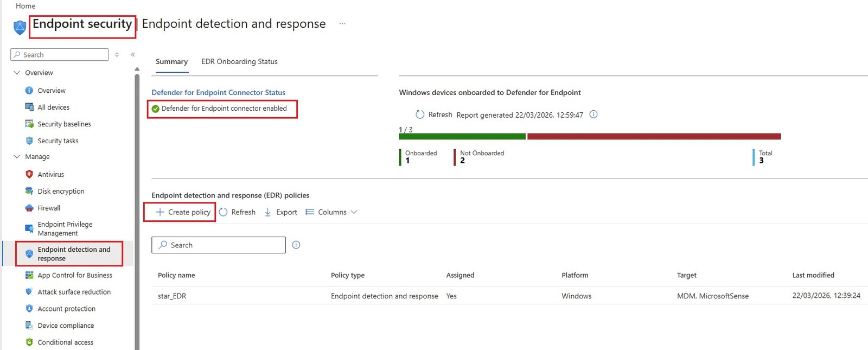Sort by Target column header

686,276
